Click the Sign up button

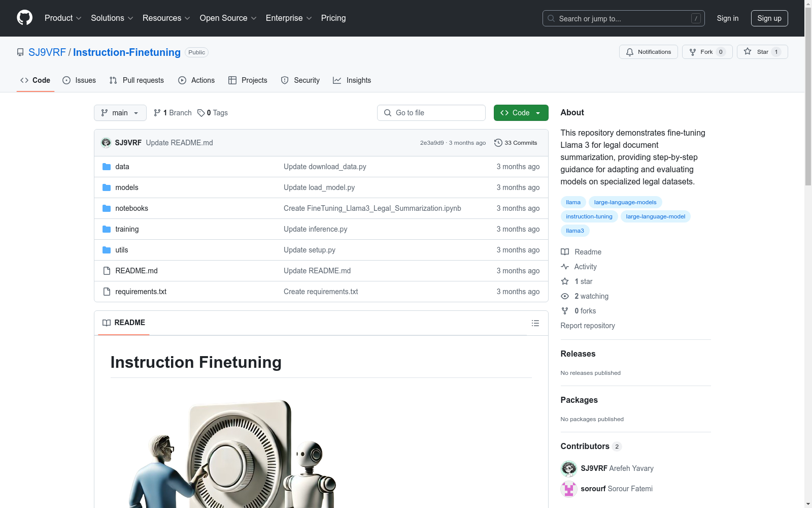coord(769,18)
